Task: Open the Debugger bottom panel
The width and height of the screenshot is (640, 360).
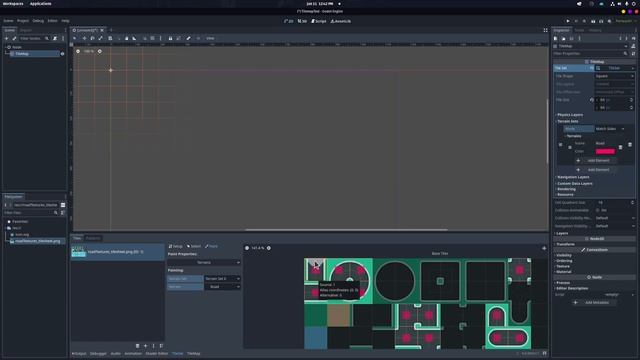Action: tap(98, 353)
